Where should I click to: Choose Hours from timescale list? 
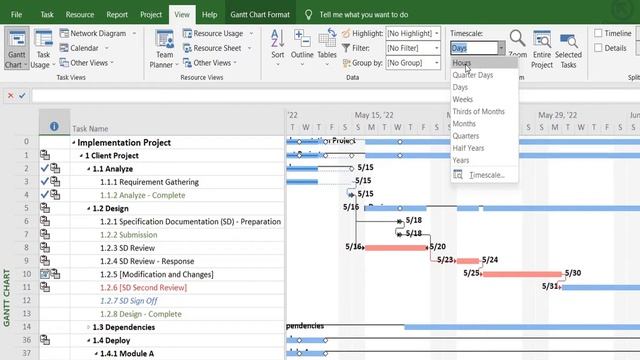(484, 63)
